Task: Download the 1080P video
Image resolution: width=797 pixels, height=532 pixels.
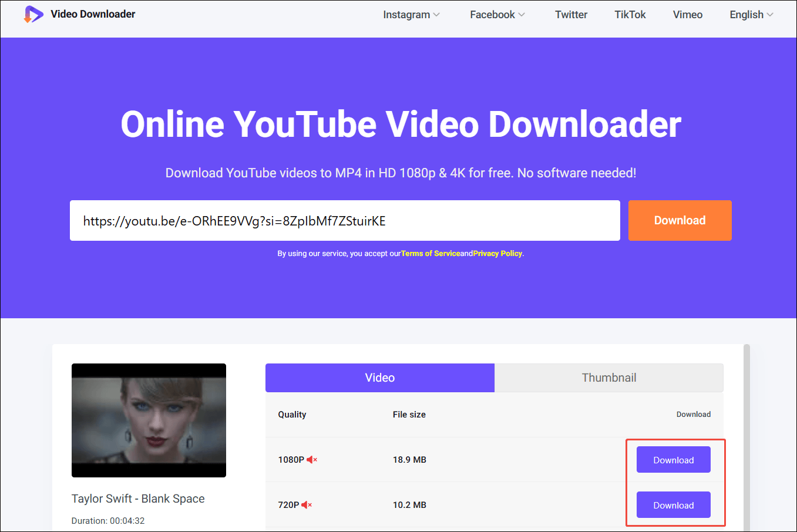Action: click(674, 460)
